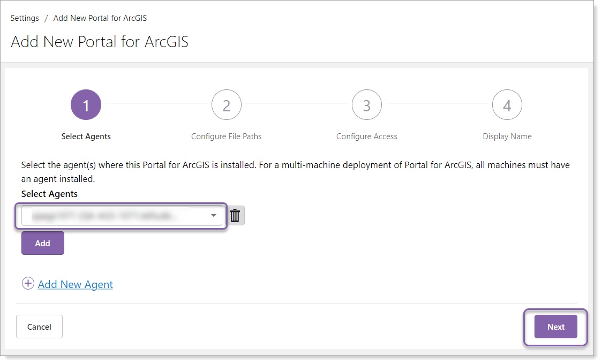602x364 pixels.
Task: Click the step 4 circle
Action: (507, 105)
